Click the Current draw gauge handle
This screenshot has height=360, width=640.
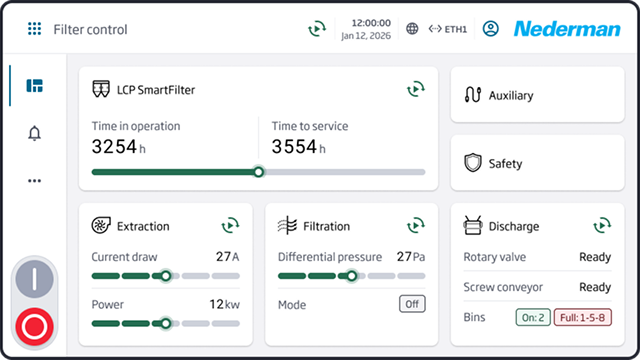click(x=165, y=276)
